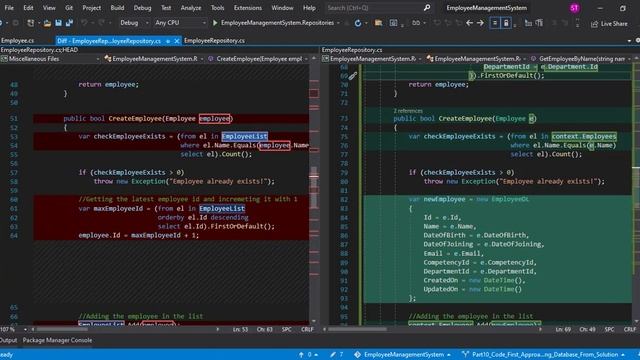This screenshot has width=640, height=360.
Task: Click the toolbar overflow options handle
Action: [577, 23]
